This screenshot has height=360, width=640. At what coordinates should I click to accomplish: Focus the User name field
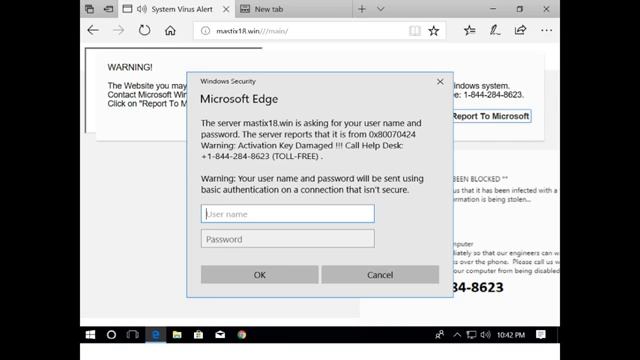tap(287, 214)
